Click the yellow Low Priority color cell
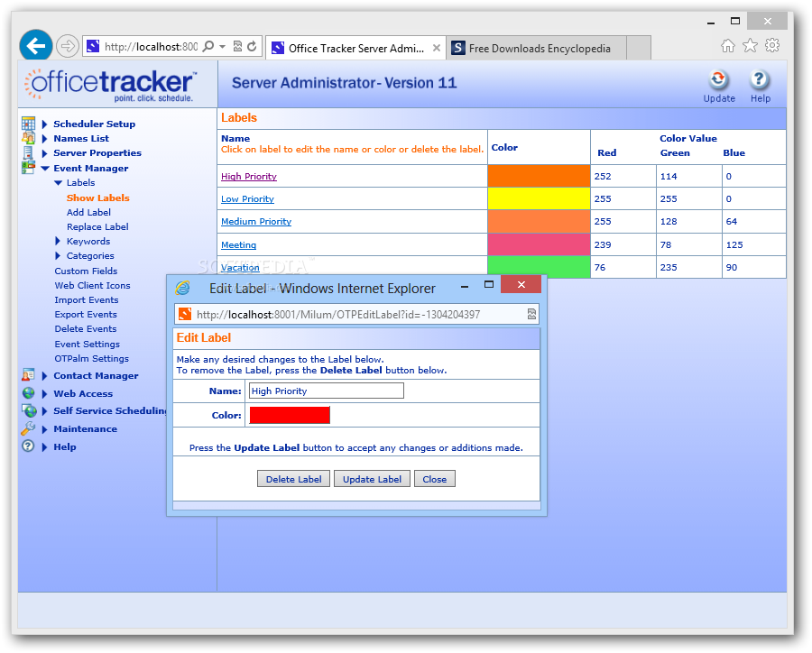The image size is (812, 653). 539,198
